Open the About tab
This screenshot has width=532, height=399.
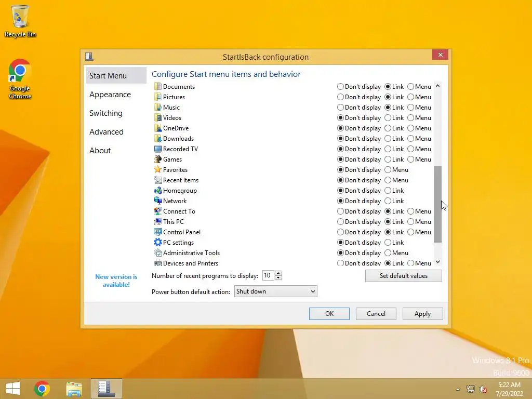coord(100,150)
